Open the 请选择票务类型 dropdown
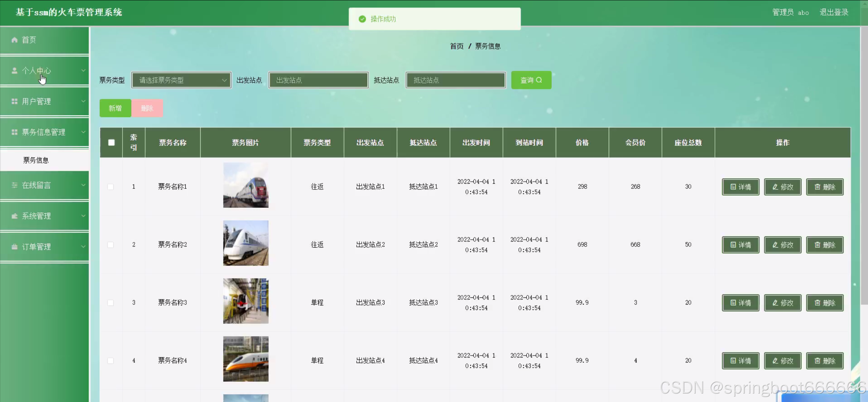 pyautogui.click(x=182, y=80)
